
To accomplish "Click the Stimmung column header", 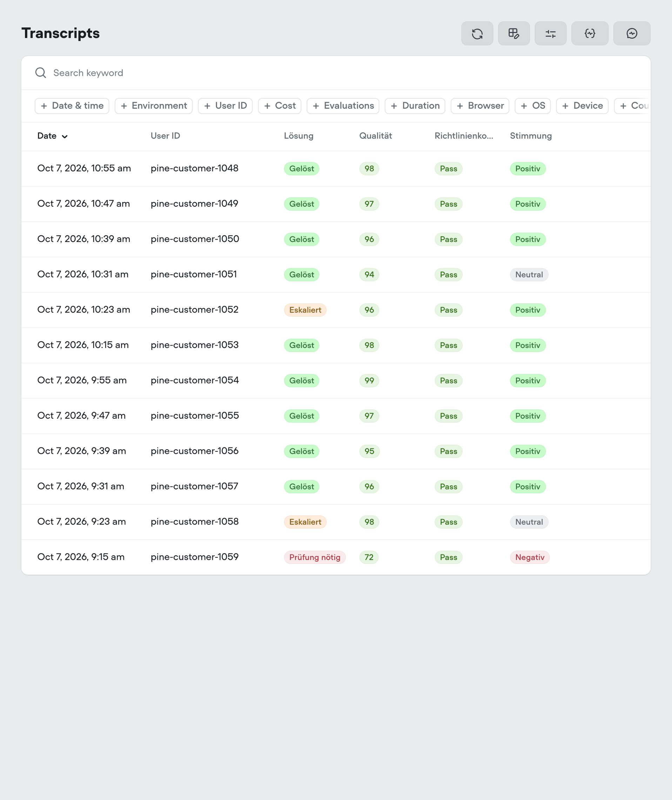I will point(531,136).
